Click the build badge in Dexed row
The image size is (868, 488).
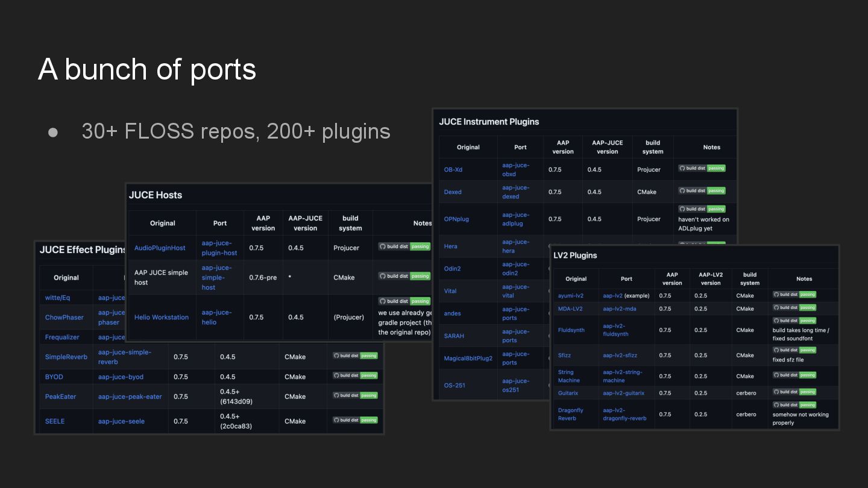point(702,190)
